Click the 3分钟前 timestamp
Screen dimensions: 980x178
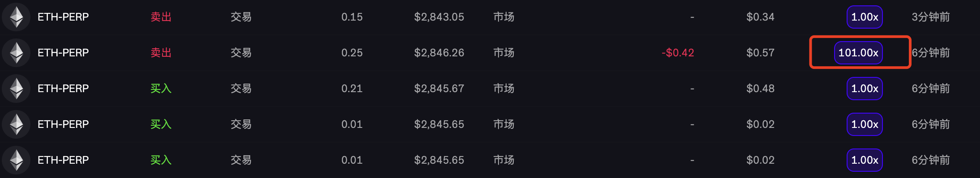[x=931, y=17]
